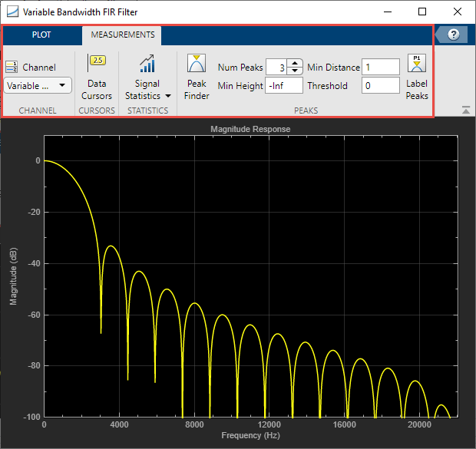This screenshot has width=476, height=449.
Task: Decrease the Num Peaks value
Action: pyautogui.click(x=295, y=71)
